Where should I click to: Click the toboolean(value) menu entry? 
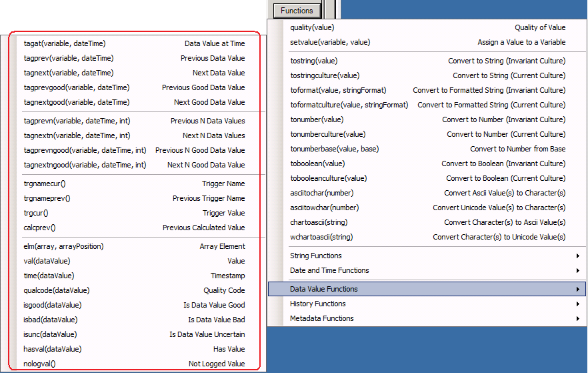[x=427, y=164]
